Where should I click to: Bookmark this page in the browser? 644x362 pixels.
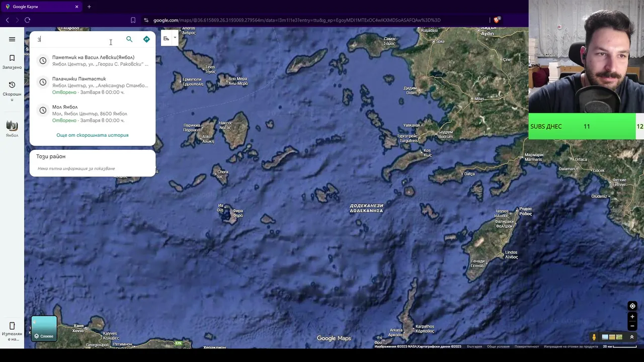pos(133,20)
